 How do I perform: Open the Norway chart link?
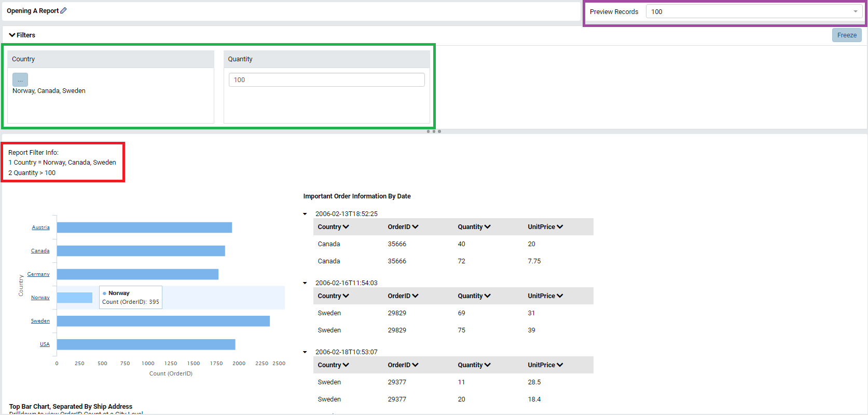(40, 298)
